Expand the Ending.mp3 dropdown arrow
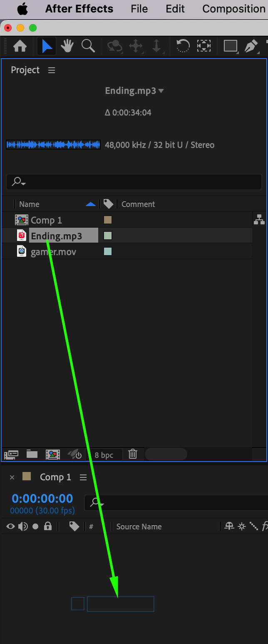Image resolution: width=268 pixels, height=644 pixels. 161,91
